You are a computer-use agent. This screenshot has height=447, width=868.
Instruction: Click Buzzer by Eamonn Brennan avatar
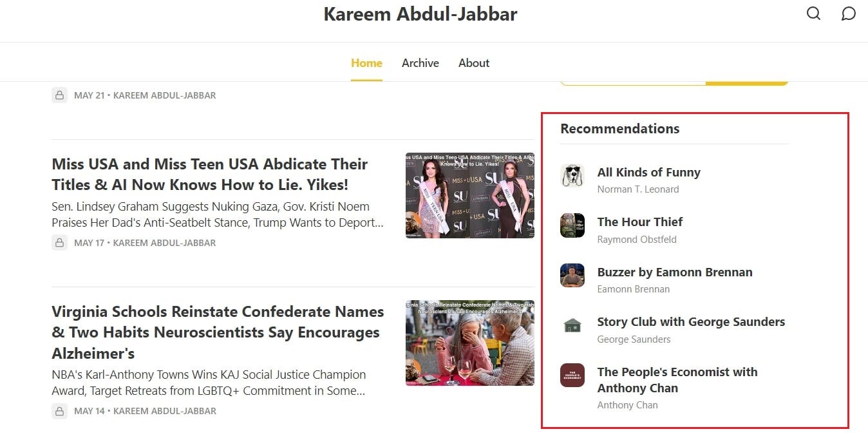(572, 275)
